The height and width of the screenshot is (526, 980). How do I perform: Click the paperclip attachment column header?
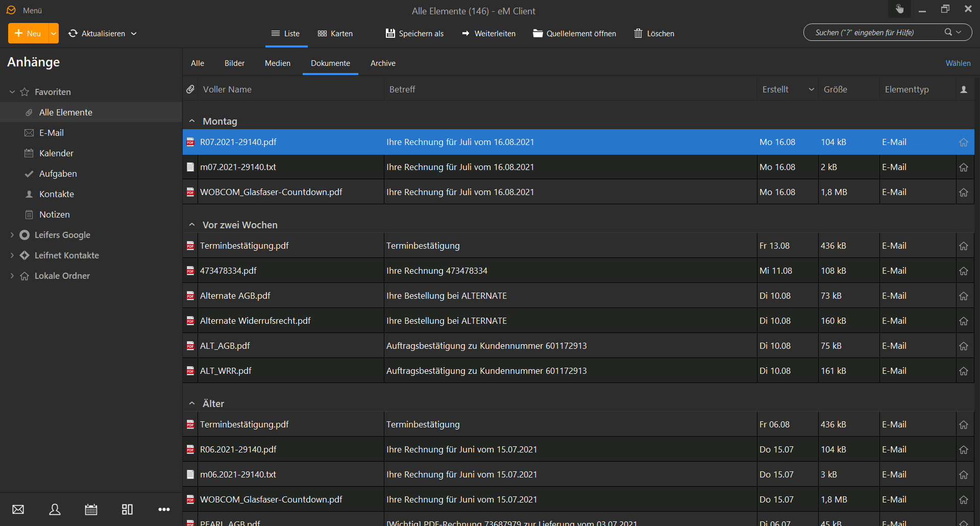(190, 89)
